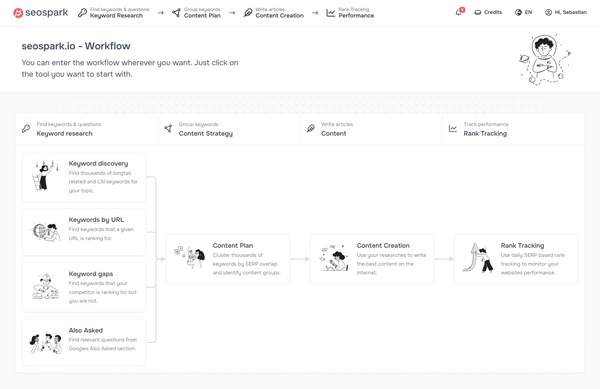Select the Keyword research column header
Screen dimensions: 600x389
86,129
